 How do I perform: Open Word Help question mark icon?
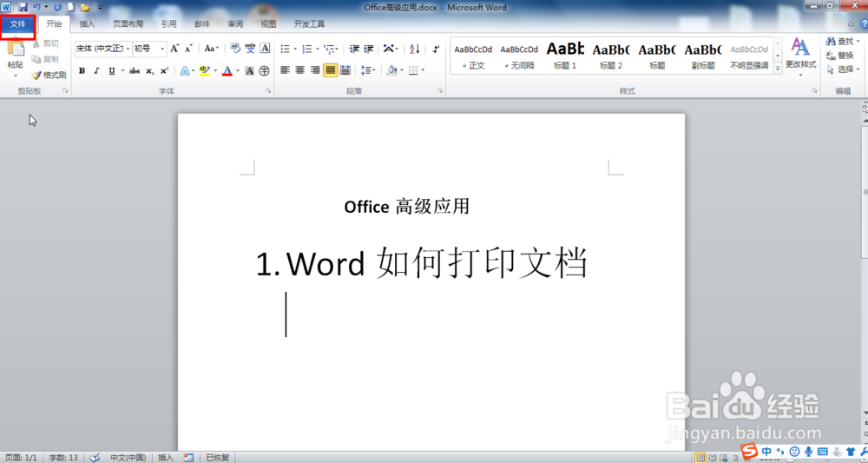pos(865,23)
